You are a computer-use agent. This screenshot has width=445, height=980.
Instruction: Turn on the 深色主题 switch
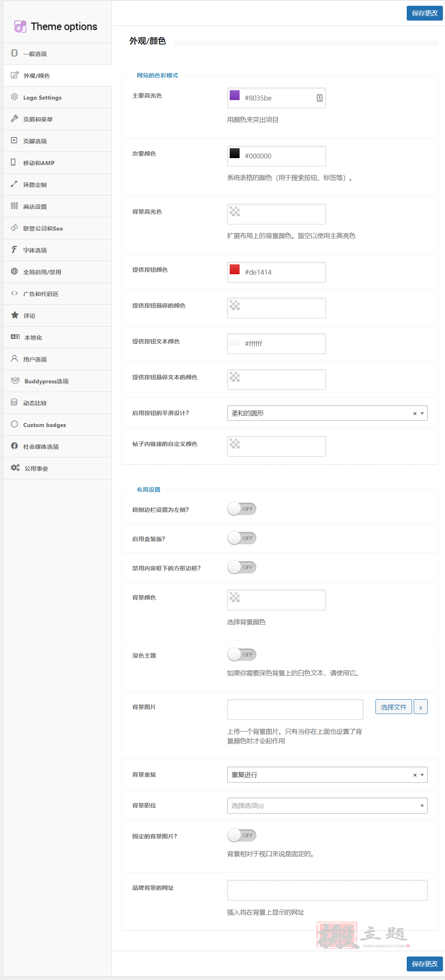[242, 655]
